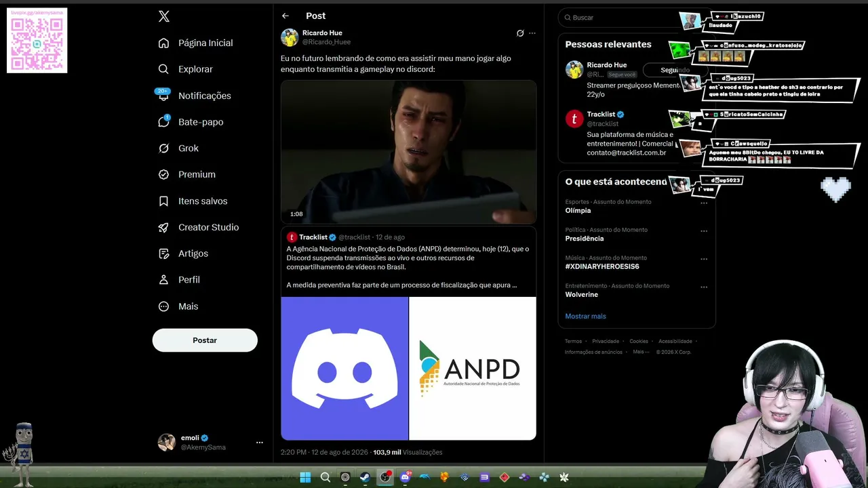Open Steam from the taskbar
The width and height of the screenshot is (868, 488).
click(365, 477)
